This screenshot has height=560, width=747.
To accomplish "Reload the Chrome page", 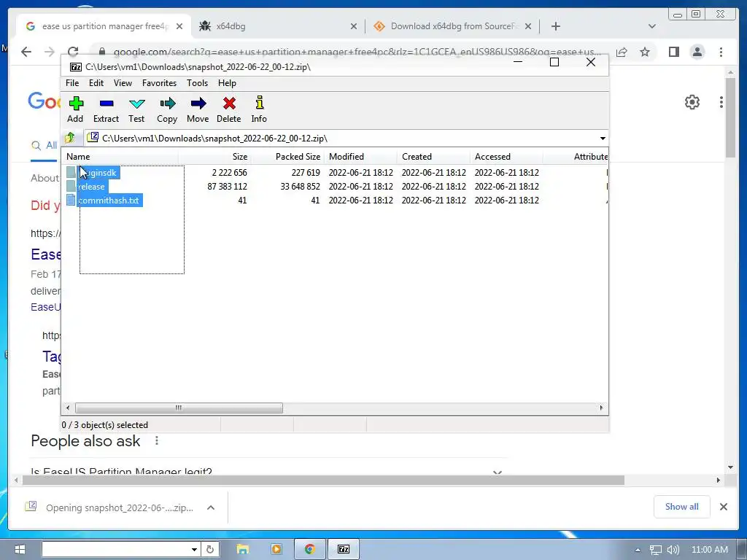I will click(73, 52).
